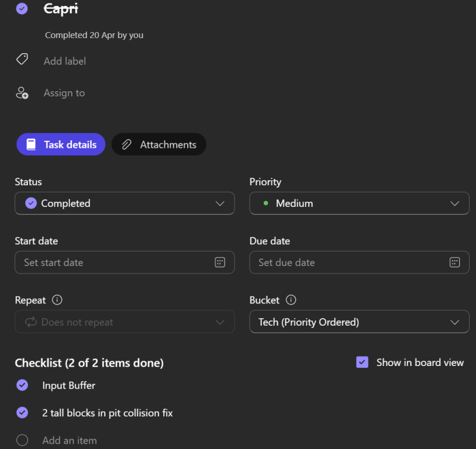
Task: Uncheck the 2 tall blocks collision fix item
Action: (x=22, y=413)
